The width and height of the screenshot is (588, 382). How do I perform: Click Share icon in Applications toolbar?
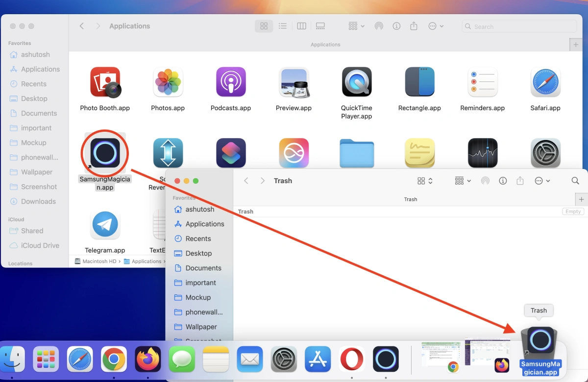click(414, 26)
